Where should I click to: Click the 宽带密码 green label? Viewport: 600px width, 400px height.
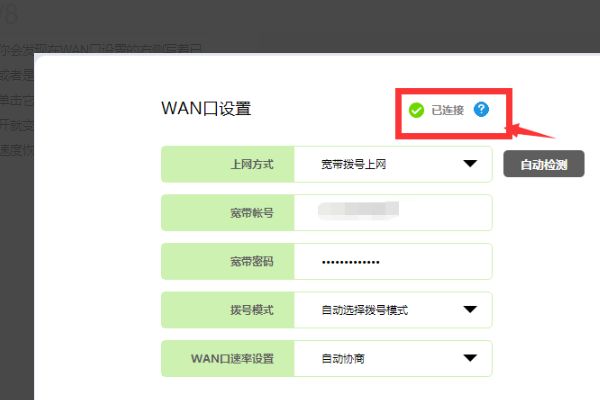pos(228,261)
